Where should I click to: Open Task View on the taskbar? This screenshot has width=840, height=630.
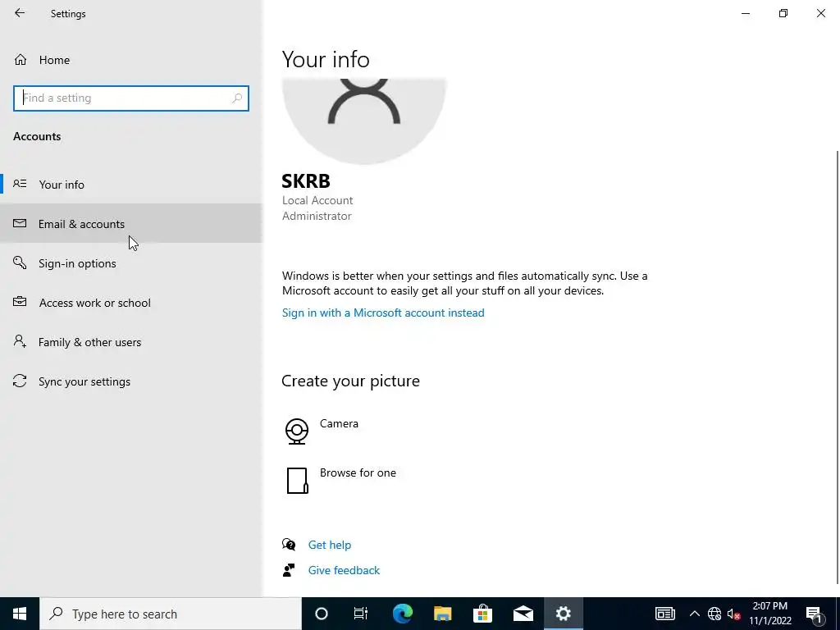pyautogui.click(x=361, y=614)
